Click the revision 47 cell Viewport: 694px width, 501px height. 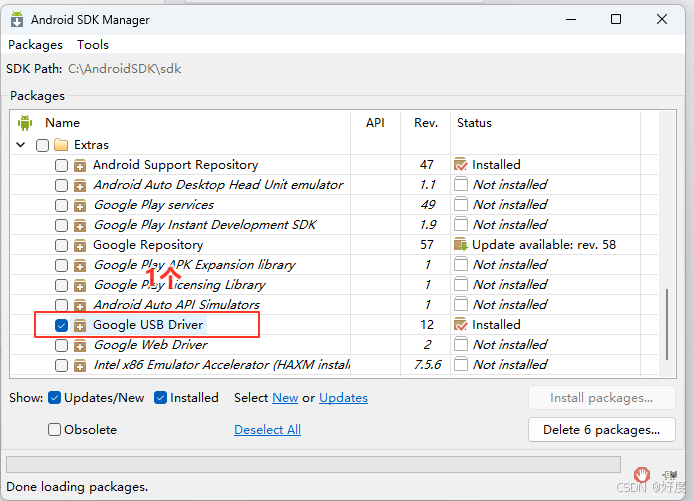point(427,165)
